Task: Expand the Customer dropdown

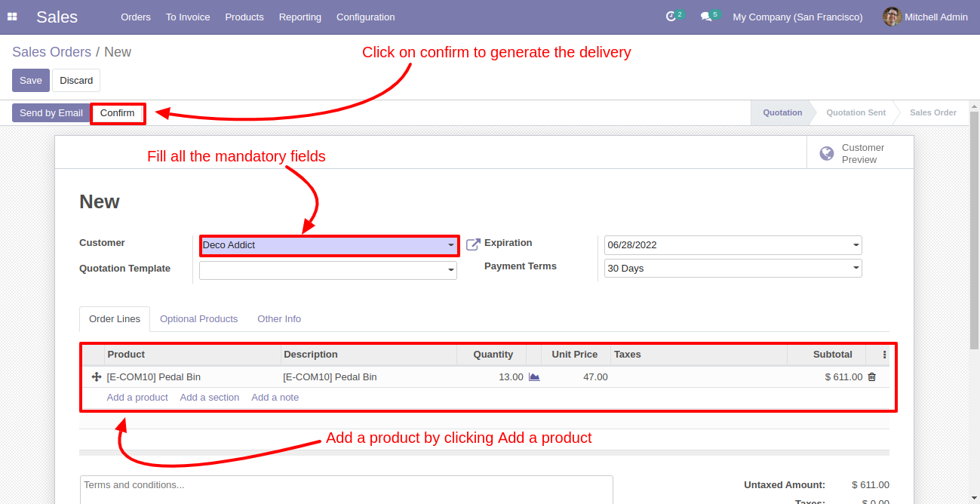Action: 450,245
